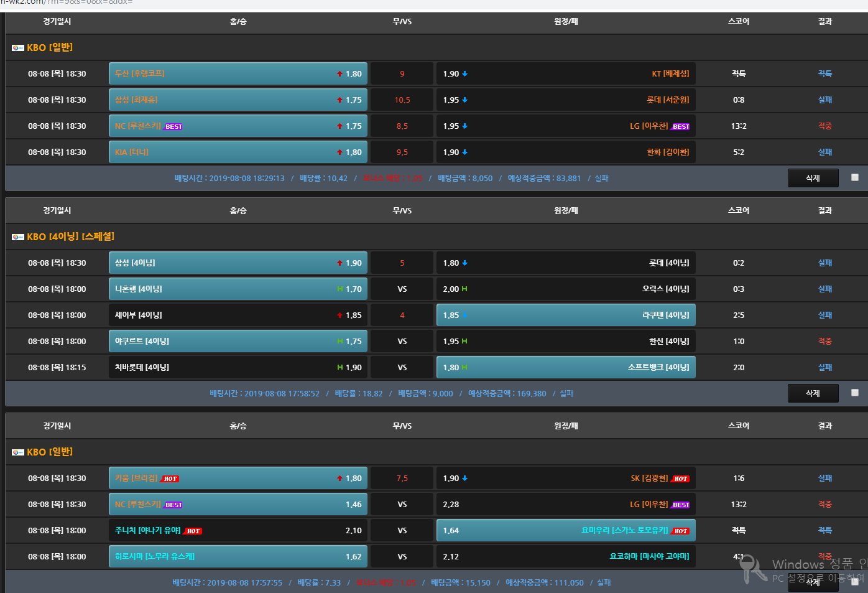The width and height of the screenshot is (868, 593).
Task: Click the green H handicap icon beside 니혼햄 1.70
Action: 340,289
